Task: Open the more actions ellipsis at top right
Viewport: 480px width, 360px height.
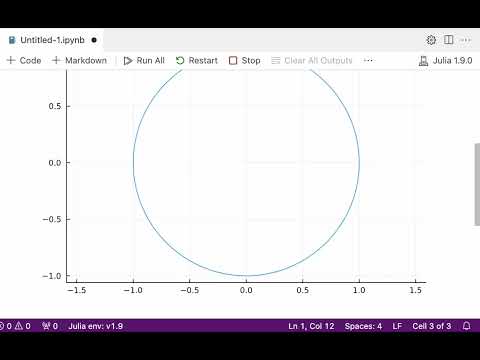Action: [465, 40]
